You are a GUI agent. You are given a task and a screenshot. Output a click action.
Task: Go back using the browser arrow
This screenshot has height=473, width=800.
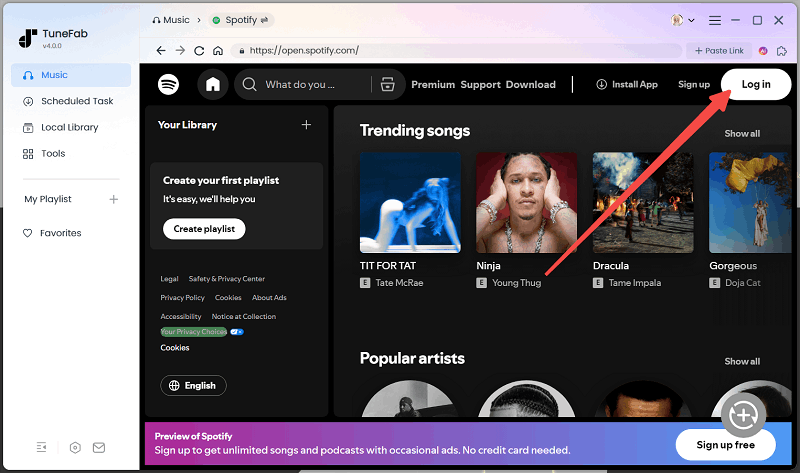click(161, 50)
